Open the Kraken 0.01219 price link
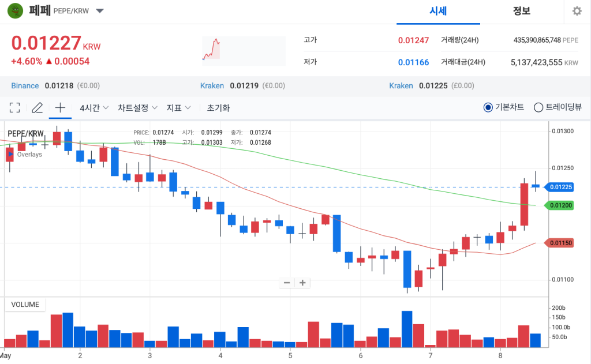Screen dimensions: 591x364 pyautogui.click(x=212, y=85)
